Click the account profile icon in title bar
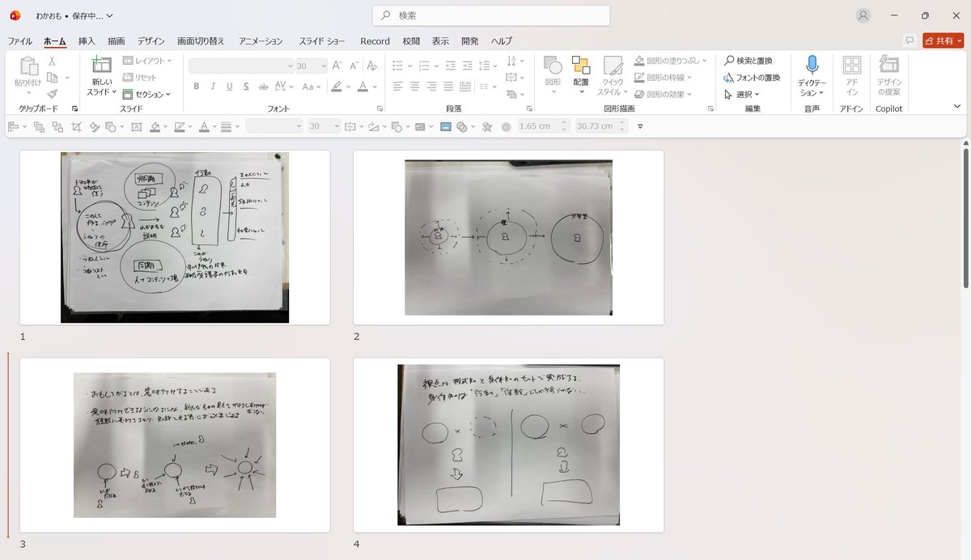This screenshot has width=971, height=560. tap(863, 15)
